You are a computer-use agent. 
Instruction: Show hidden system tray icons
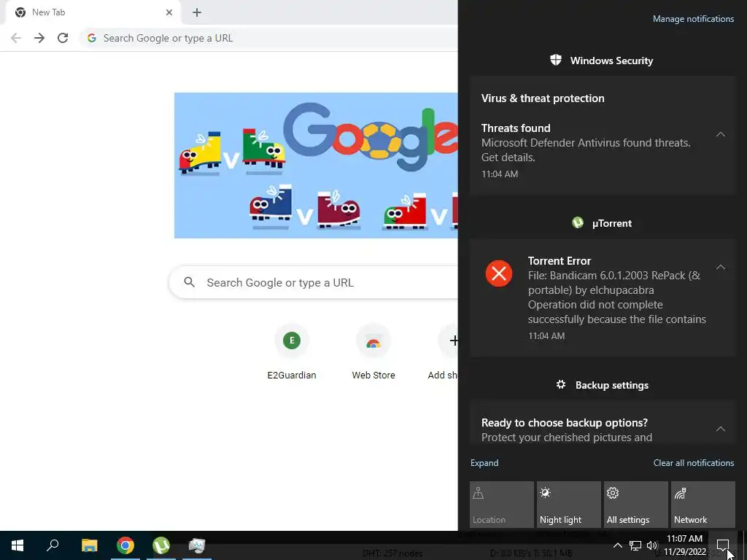click(x=617, y=545)
